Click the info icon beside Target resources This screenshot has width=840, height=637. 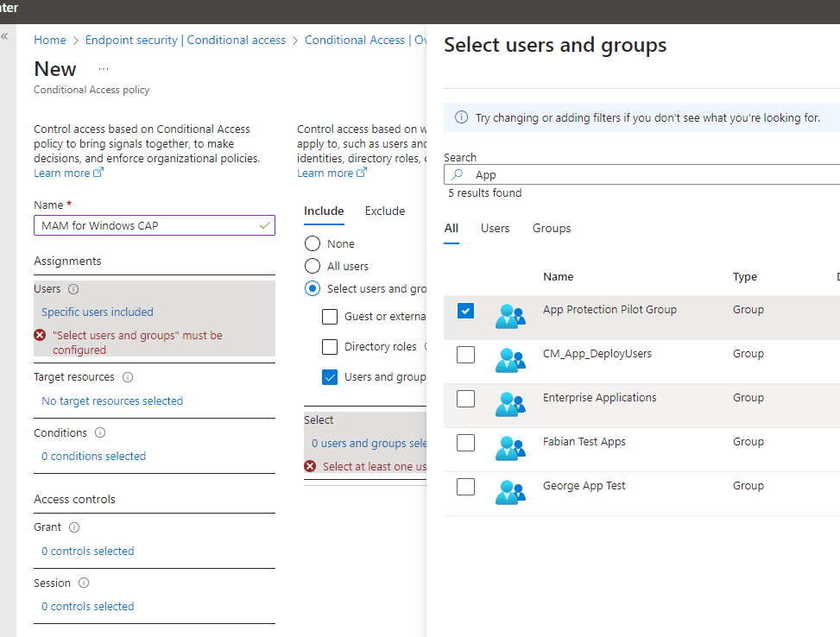click(130, 377)
